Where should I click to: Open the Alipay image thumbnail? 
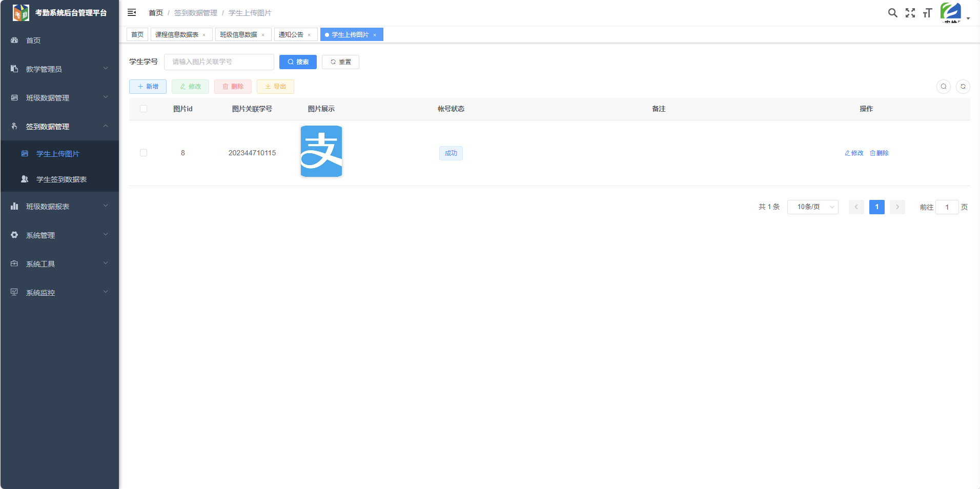coord(321,151)
